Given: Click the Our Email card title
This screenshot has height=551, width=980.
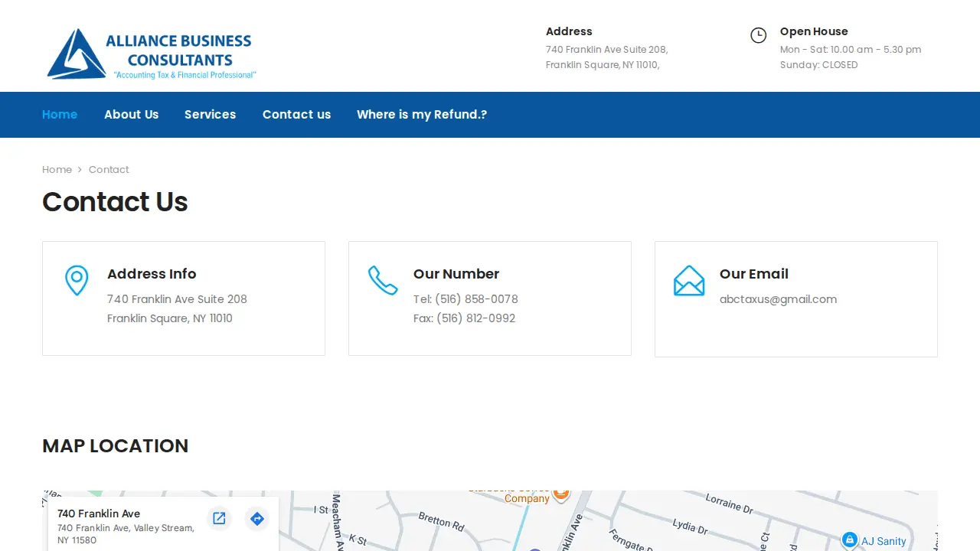Looking at the screenshot, I should point(754,274).
